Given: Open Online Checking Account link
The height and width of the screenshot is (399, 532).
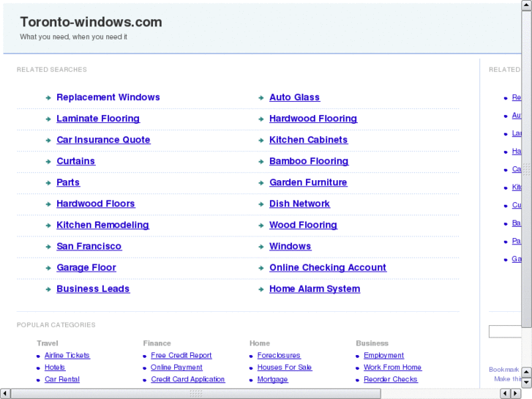Looking at the screenshot, I should (x=328, y=267).
